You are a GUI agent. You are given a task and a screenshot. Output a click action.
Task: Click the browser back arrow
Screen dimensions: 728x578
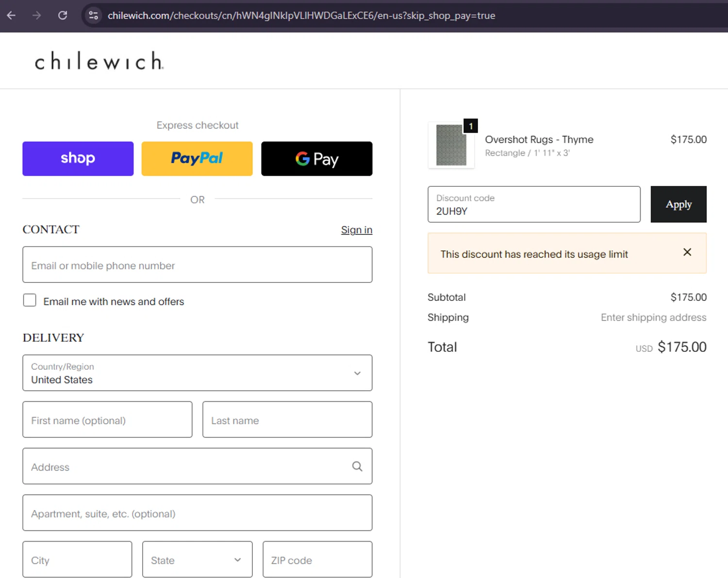[x=11, y=16]
